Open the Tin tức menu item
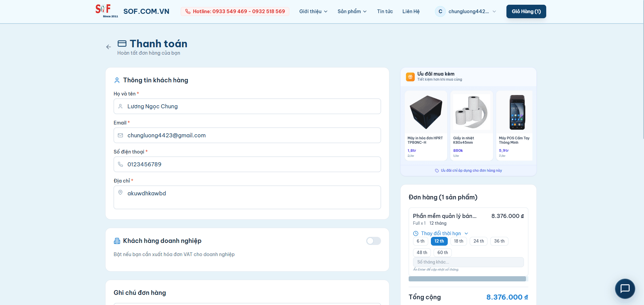 [x=385, y=11]
